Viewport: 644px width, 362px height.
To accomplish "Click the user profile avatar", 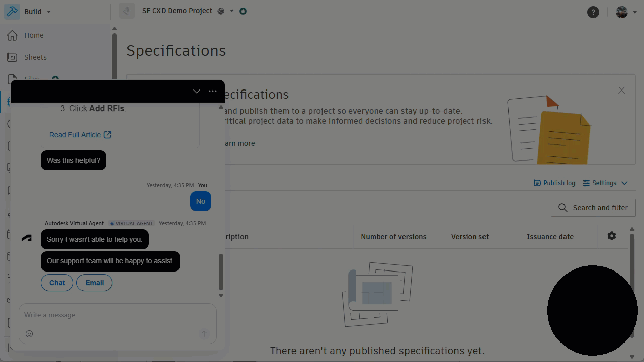I will pyautogui.click(x=622, y=12).
